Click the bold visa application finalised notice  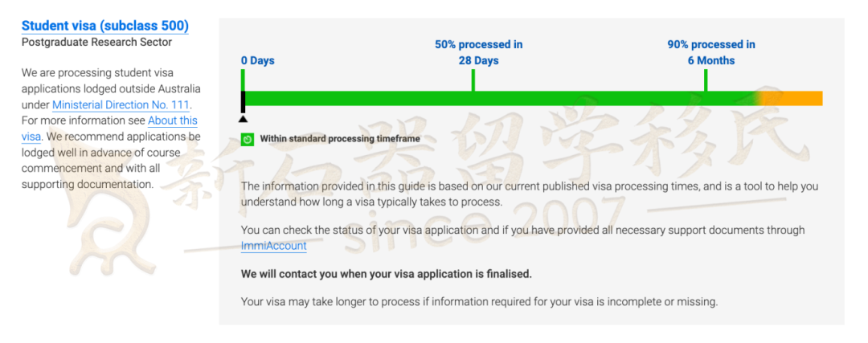tap(387, 274)
